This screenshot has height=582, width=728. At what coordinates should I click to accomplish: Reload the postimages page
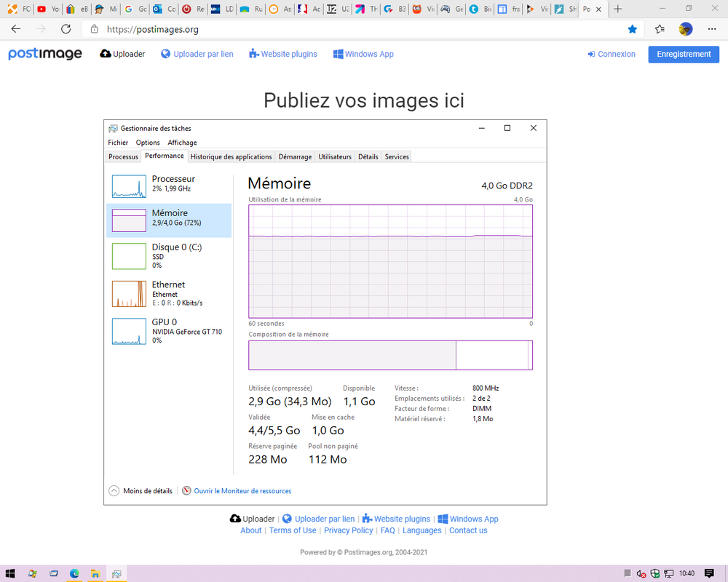pos(66,29)
